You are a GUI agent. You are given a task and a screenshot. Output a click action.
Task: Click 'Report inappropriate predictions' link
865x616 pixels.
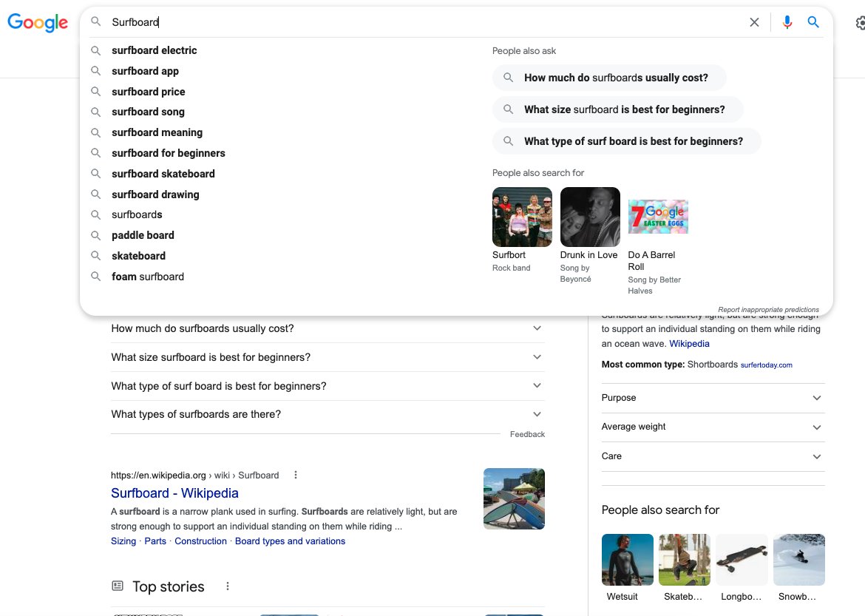pyautogui.click(x=768, y=310)
